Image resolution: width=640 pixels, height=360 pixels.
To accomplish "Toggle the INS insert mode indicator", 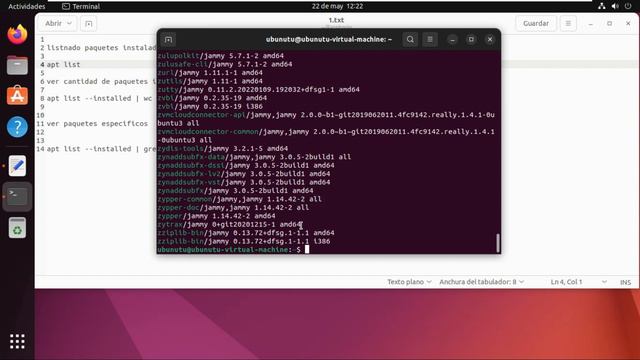I will pos(625,282).
